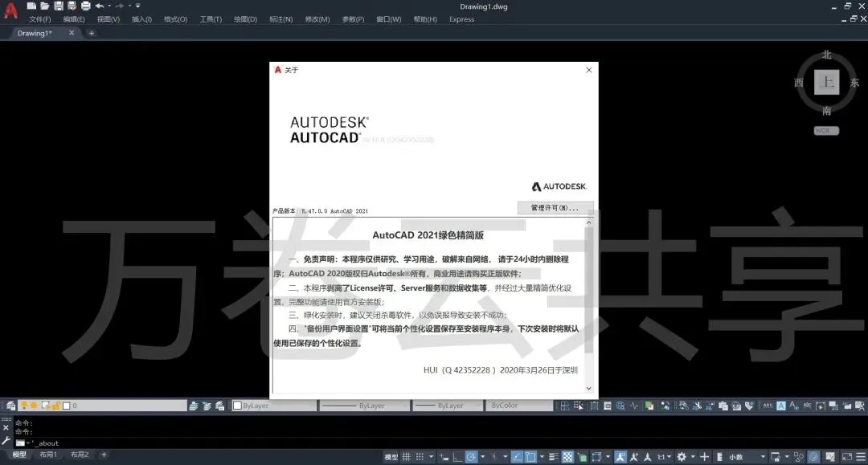The height and width of the screenshot is (465, 868).
Task: Open the ByLayer lineweight dropdown
Action: 448,406
